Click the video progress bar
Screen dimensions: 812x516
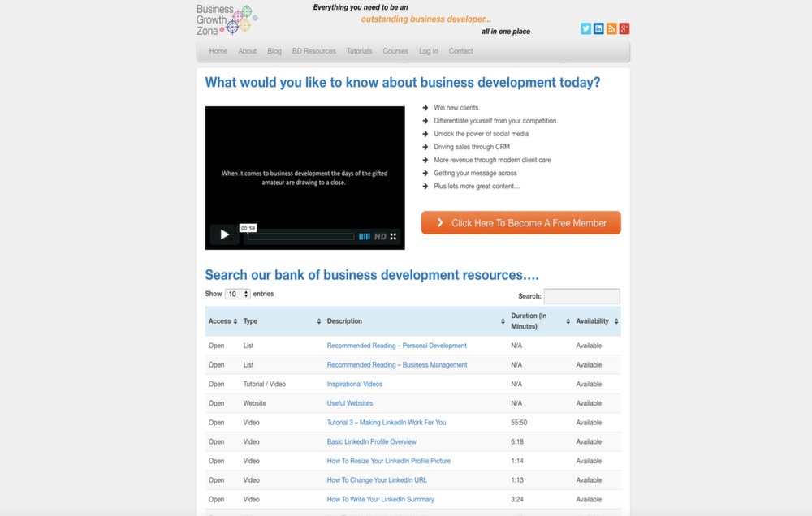[300, 237]
